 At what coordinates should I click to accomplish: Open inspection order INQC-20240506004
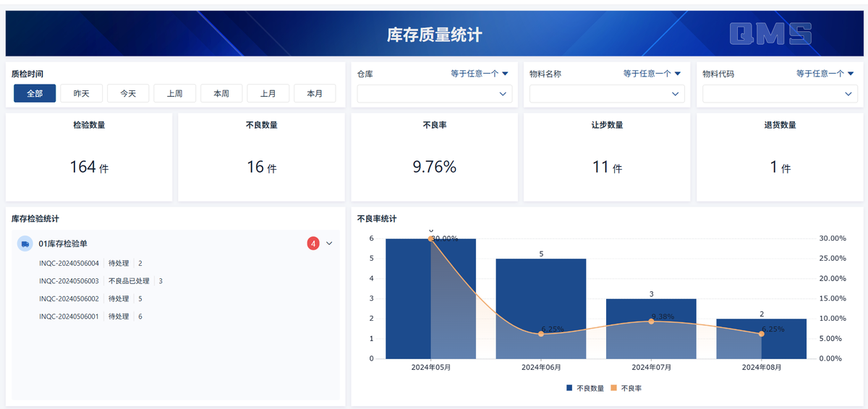click(69, 264)
